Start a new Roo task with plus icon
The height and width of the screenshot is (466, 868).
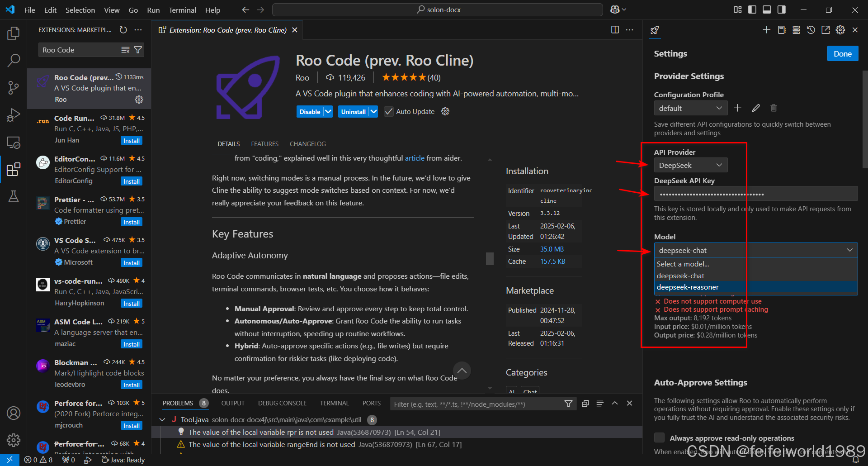coord(766,30)
